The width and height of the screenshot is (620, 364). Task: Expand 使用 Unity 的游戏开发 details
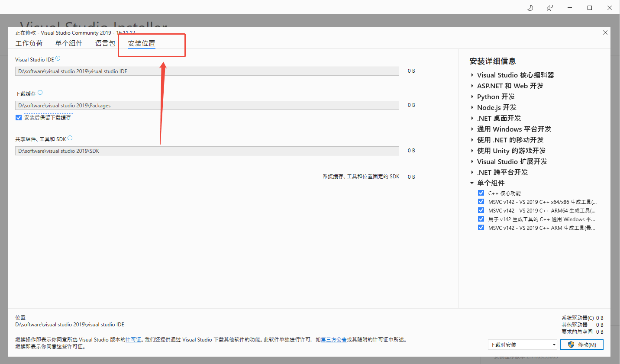(x=472, y=151)
